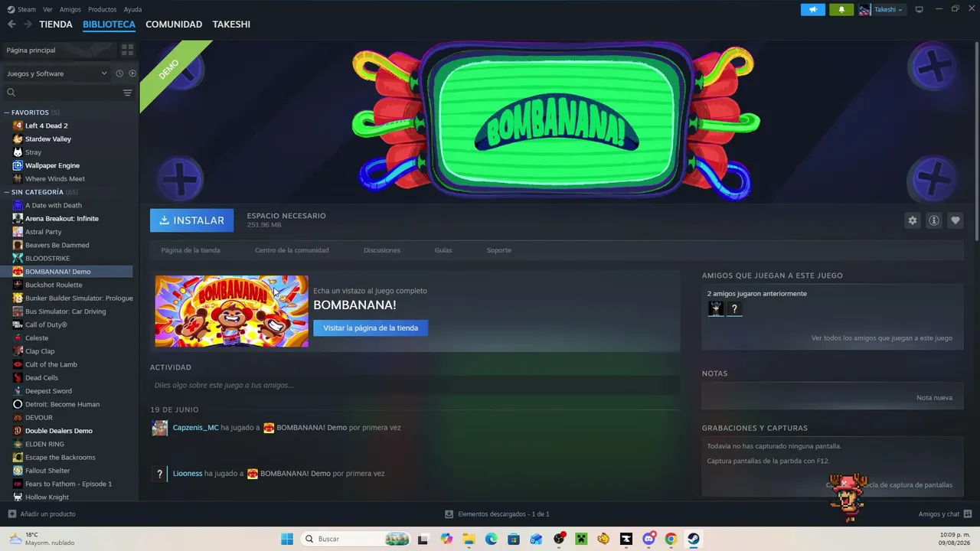
Task: Open Amigos y chat
Action: click(946, 514)
